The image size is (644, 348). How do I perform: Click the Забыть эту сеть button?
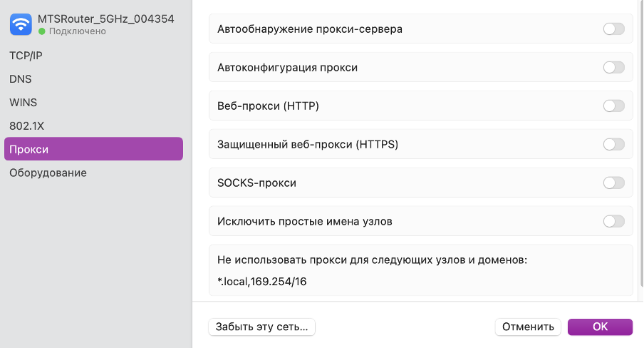(261, 327)
